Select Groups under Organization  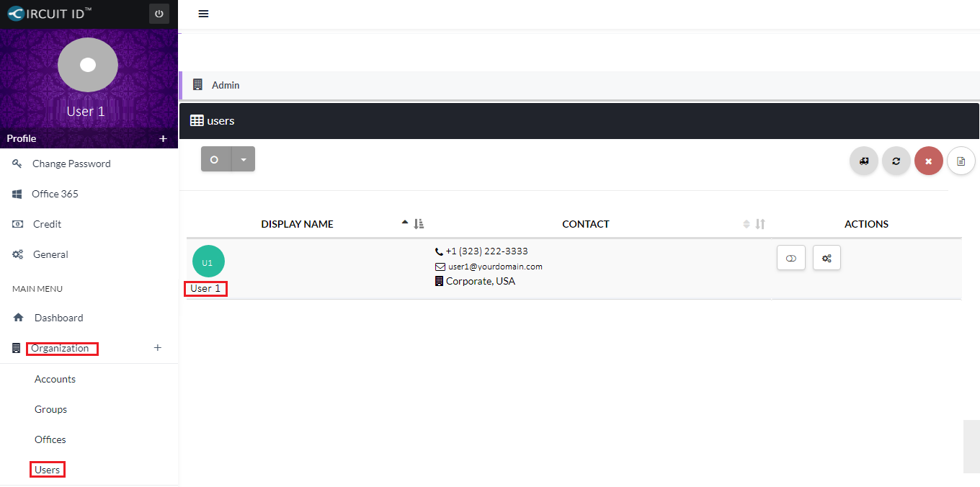tap(50, 409)
